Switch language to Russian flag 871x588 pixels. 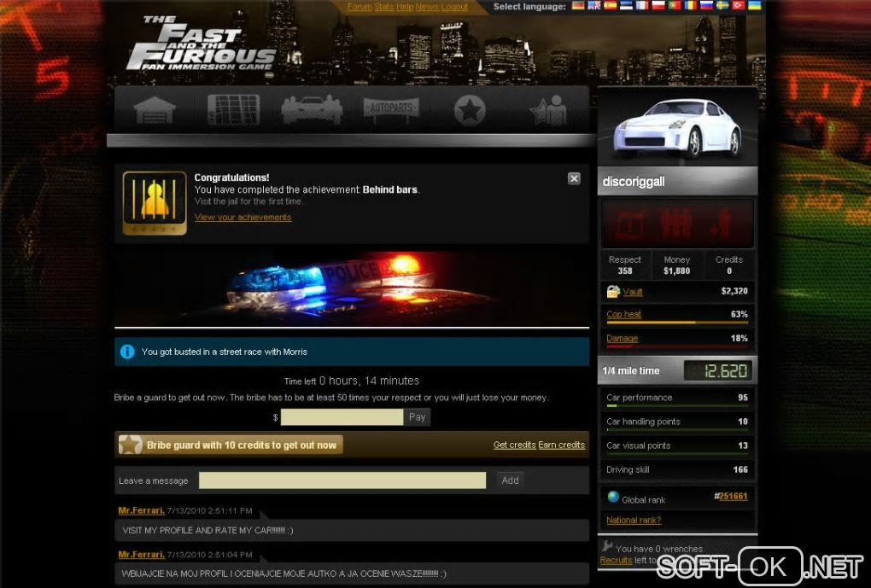pyautogui.click(x=706, y=6)
